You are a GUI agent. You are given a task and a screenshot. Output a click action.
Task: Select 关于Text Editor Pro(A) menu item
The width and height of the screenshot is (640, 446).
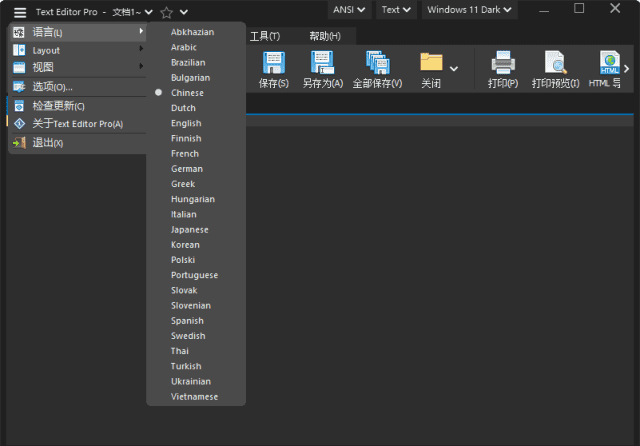(78, 124)
